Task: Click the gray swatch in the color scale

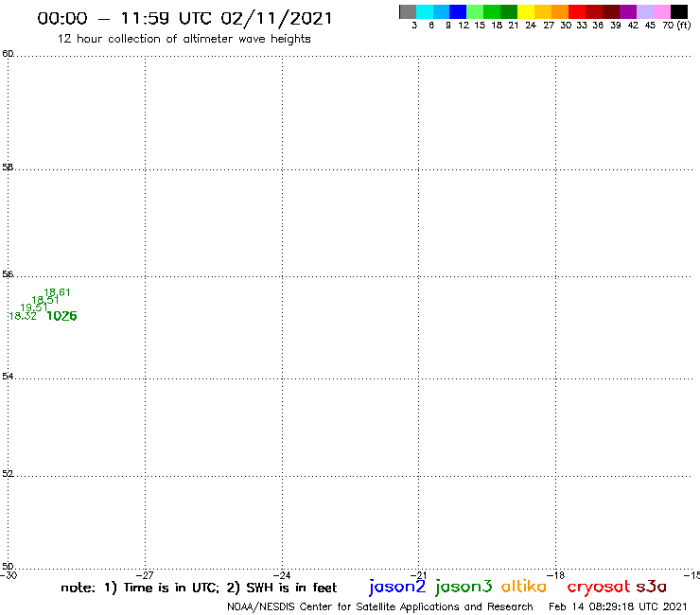Action: click(408, 11)
